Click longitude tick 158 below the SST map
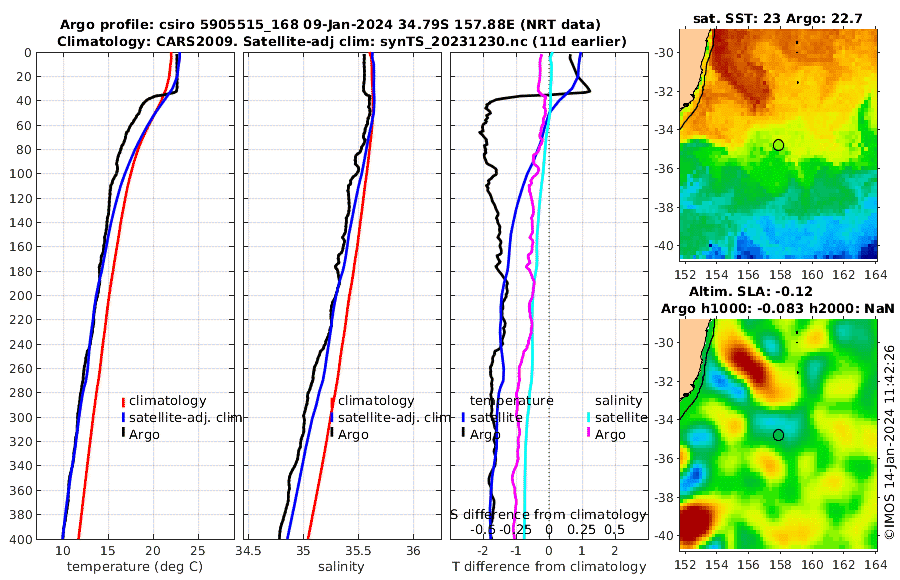900x580 pixels. (780, 274)
